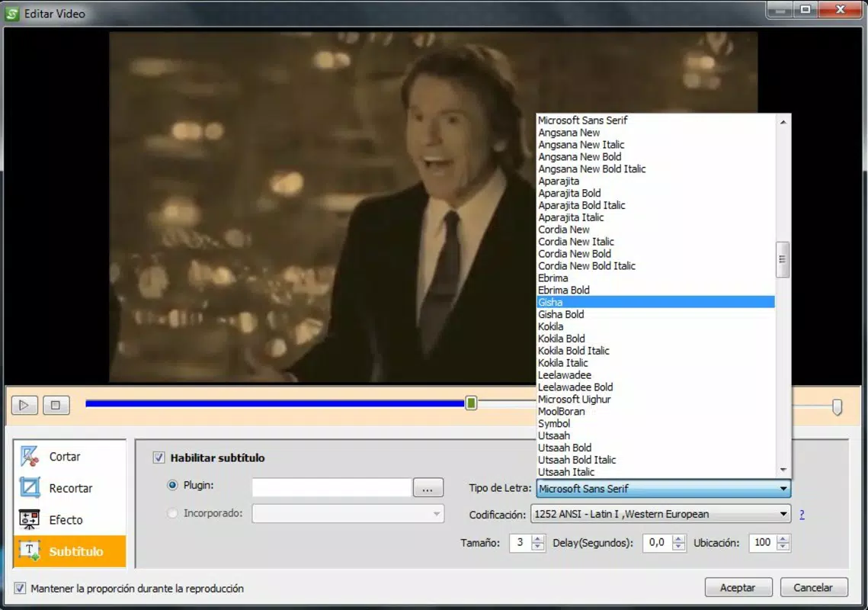The image size is (868, 610).
Task: Choose the highlighted Gisha font
Action: coord(655,302)
